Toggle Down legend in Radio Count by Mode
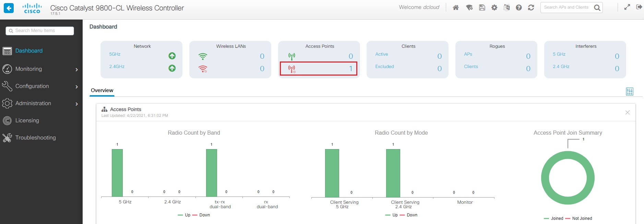644x224 pixels. pyautogui.click(x=409, y=215)
